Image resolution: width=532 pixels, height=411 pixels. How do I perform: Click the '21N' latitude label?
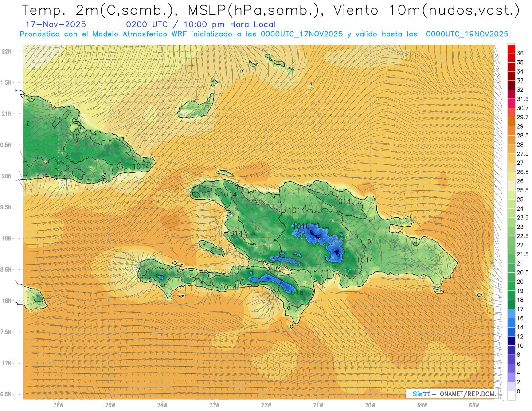7,114
